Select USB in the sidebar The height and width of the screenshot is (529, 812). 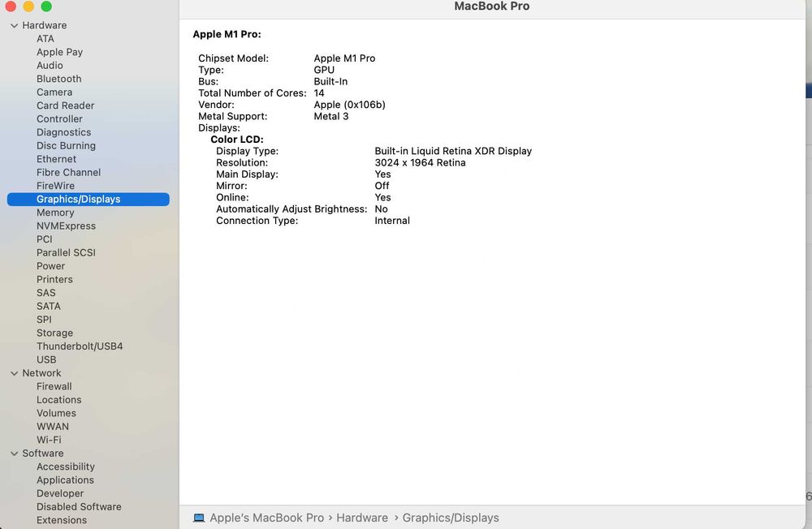tap(46, 359)
